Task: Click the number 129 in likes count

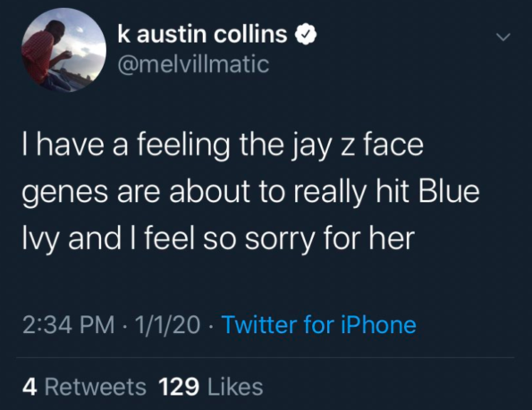Action: click(x=179, y=387)
